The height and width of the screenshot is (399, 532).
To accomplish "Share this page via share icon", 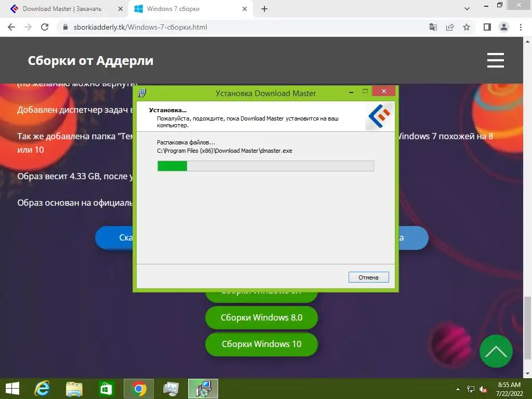I will [450, 27].
